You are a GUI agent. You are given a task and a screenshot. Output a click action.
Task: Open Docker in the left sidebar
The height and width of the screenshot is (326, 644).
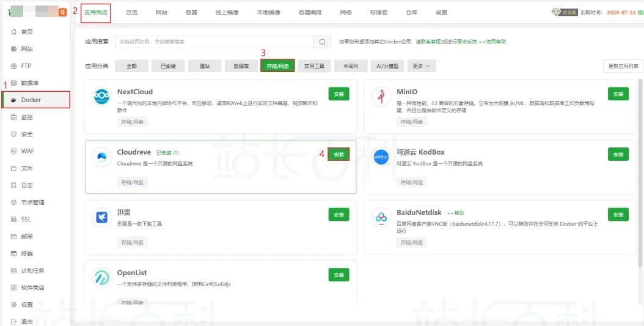coord(36,100)
